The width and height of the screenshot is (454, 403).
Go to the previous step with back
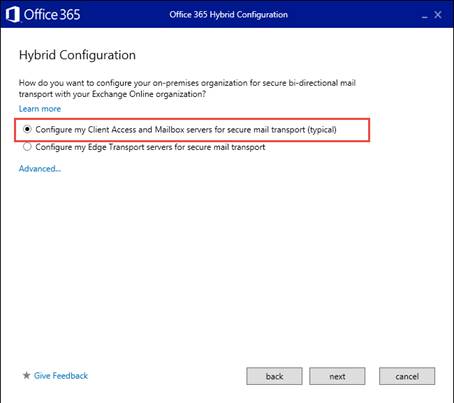coord(274,376)
